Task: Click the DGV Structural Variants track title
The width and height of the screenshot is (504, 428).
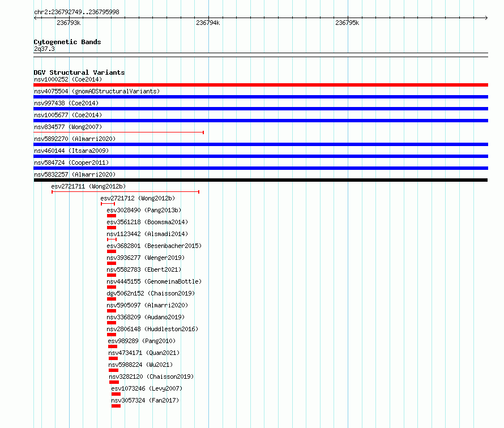Action: coord(79,72)
